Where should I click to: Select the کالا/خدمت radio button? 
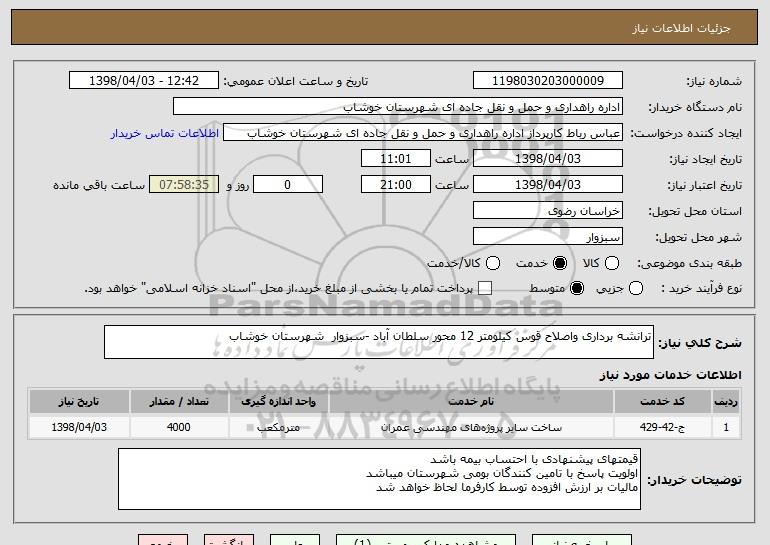pos(493,263)
